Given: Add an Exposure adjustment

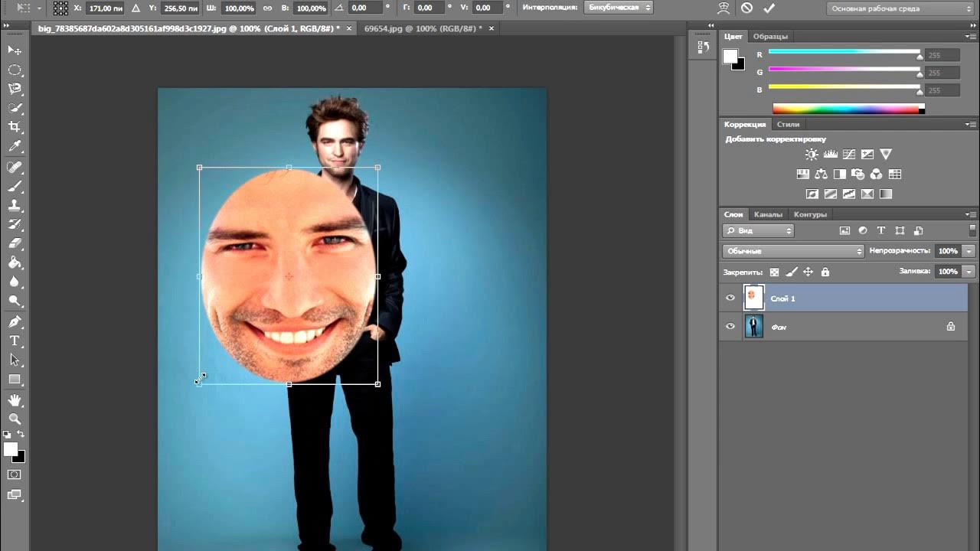Looking at the screenshot, I should pyautogui.click(x=867, y=155).
